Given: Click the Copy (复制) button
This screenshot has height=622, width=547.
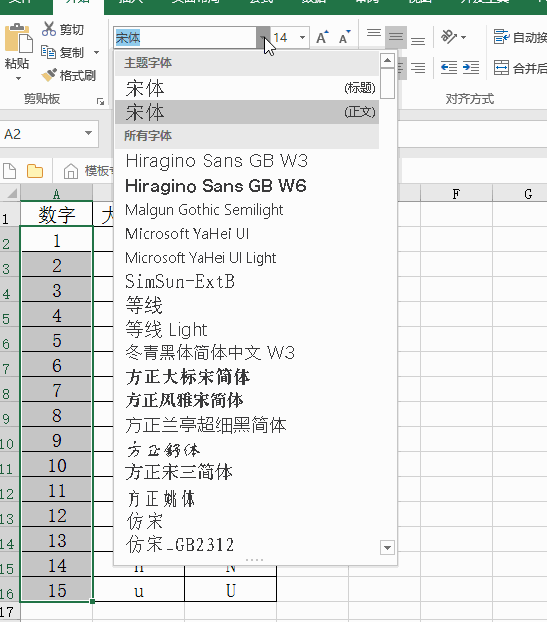Looking at the screenshot, I should coord(63,52).
